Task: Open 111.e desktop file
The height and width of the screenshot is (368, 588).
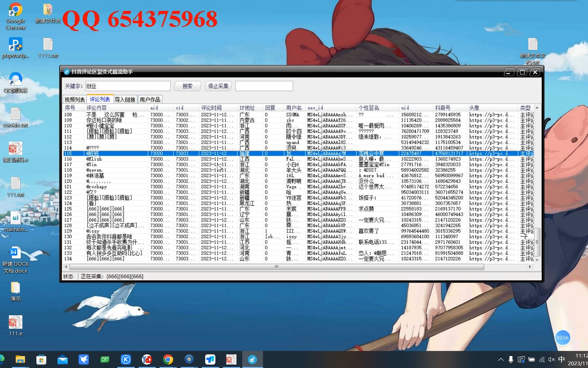Action: pyautogui.click(x=16, y=326)
